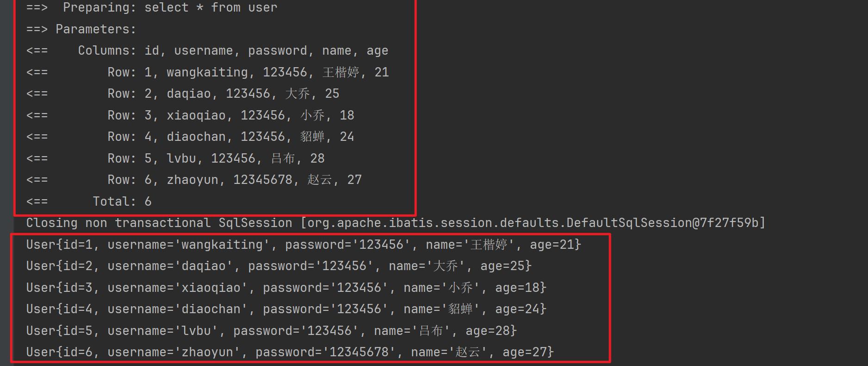868x366 pixels.
Task: Click the empty 'Parameters:' log line
Action: [95, 29]
